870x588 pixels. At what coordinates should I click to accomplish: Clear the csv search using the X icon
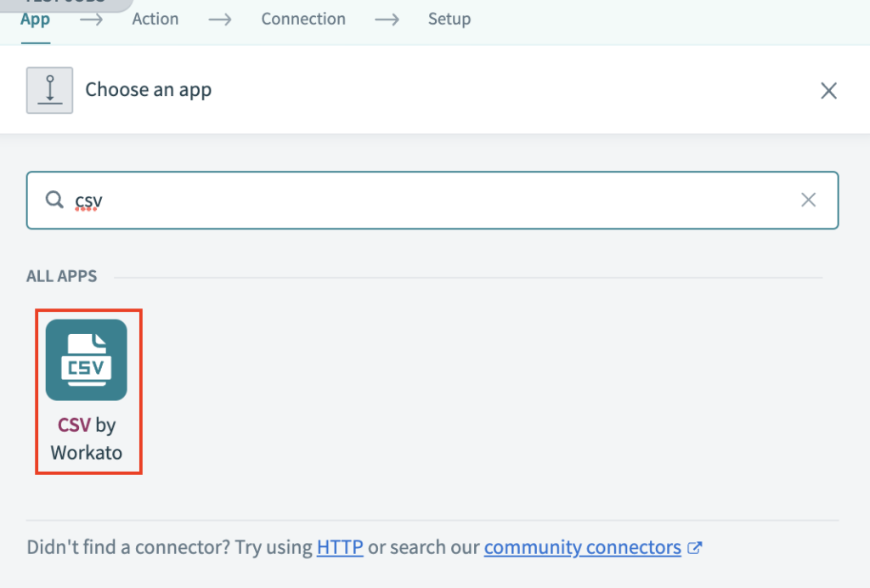tap(808, 200)
